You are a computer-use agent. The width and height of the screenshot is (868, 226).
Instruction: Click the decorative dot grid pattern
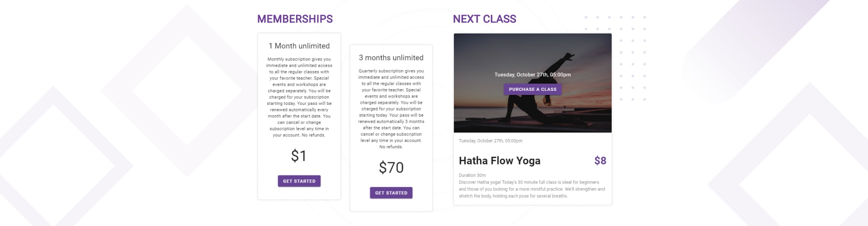[615, 58]
